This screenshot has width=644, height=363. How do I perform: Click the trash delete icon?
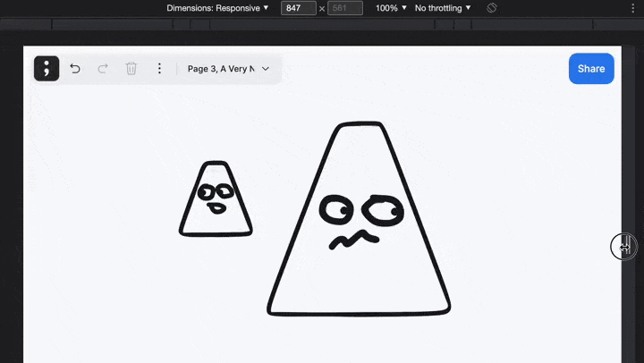pos(131,69)
